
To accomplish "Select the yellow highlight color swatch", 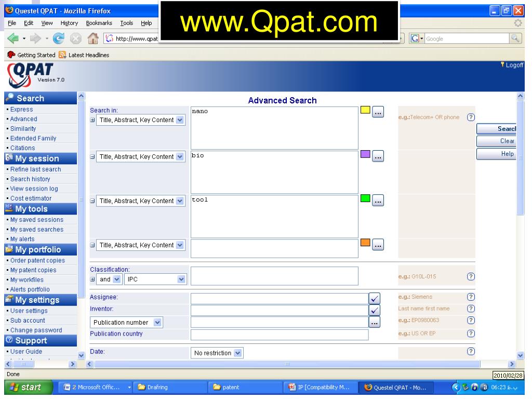I will (365, 110).
